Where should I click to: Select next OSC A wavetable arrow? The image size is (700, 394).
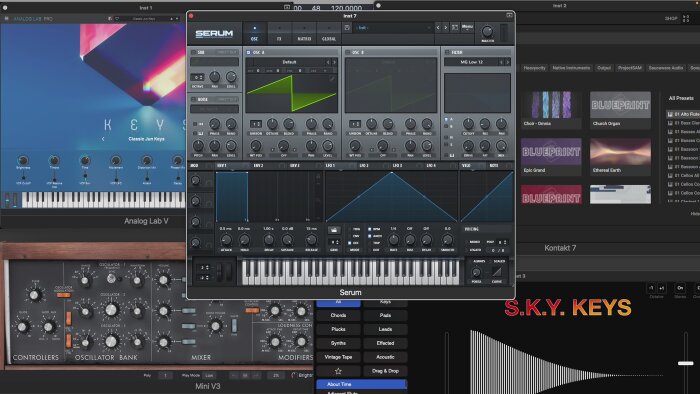pyautogui.click(x=334, y=62)
